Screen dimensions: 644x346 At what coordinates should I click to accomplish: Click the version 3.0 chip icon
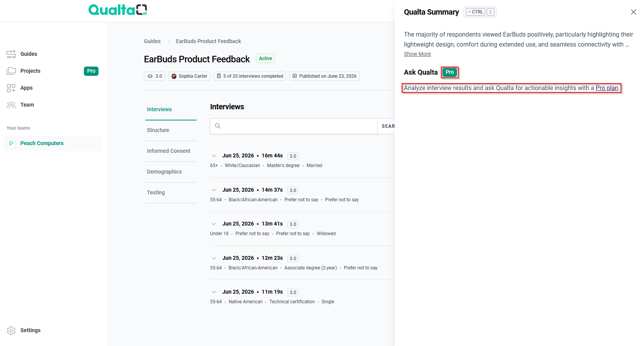point(150,76)
